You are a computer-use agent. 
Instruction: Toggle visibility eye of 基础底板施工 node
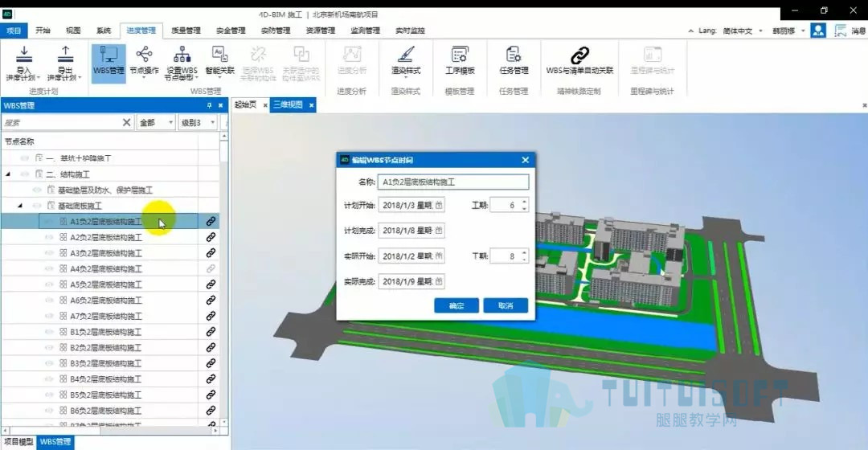coord(37,206)
